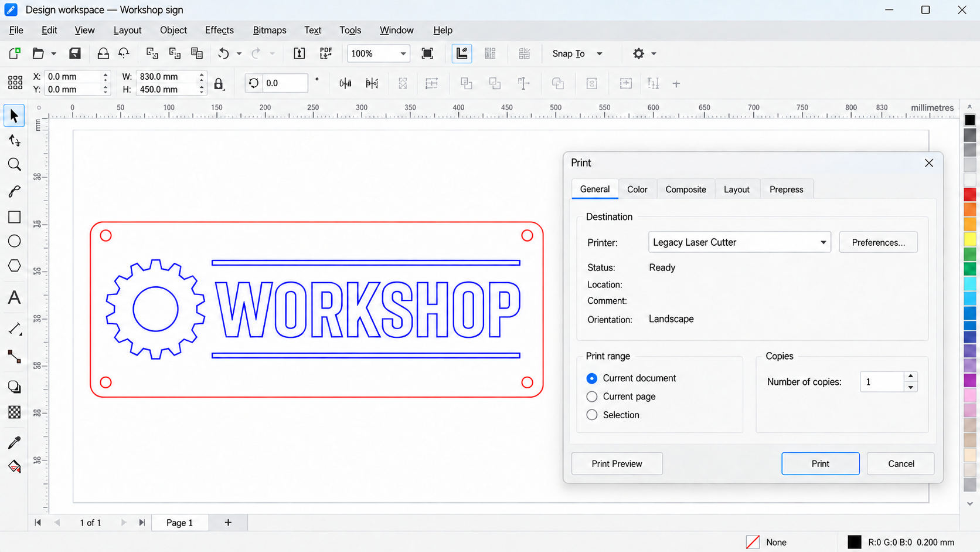Click the Number of copies field
Image resolution: width=980 pixels, height=552 pixels.
coord(882,382)
